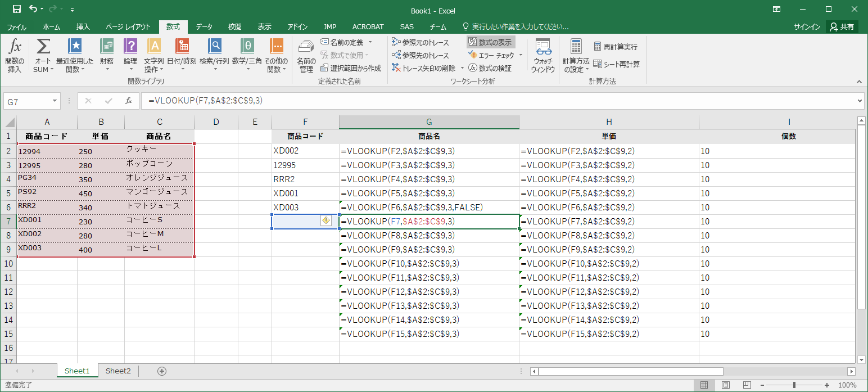The image size is (868, 392).
Task: Open the 名前の管理 manager
Action: tap(306, 55)
